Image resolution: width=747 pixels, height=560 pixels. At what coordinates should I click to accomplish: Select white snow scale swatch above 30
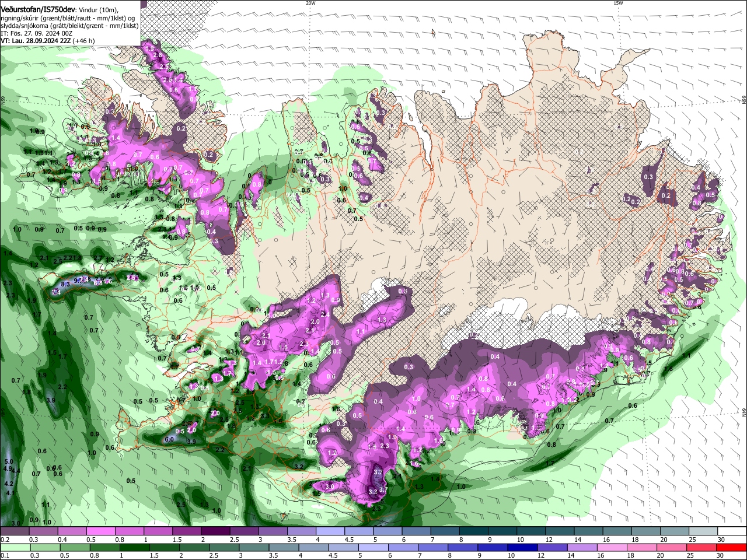(732, 531)
